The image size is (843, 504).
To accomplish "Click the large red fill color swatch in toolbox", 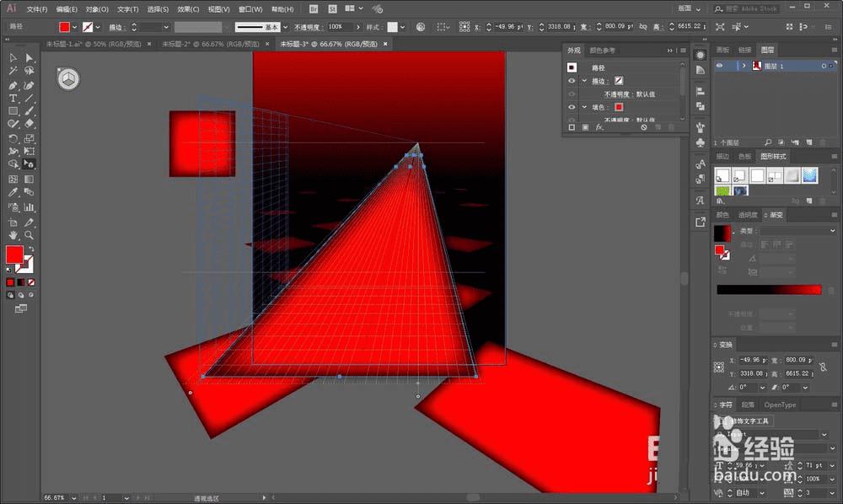I will 14,255.
